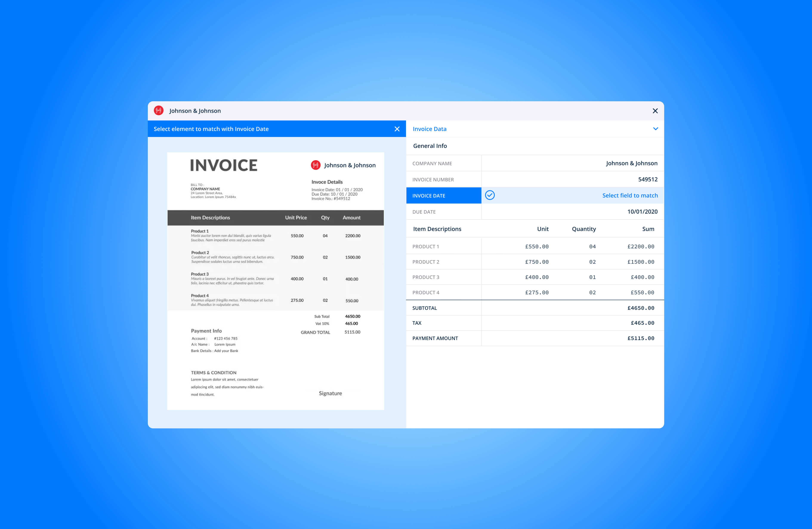812x529 pixels.
Task: Click the large INVOICE heading on the document
Action: (x=224, y=165)
